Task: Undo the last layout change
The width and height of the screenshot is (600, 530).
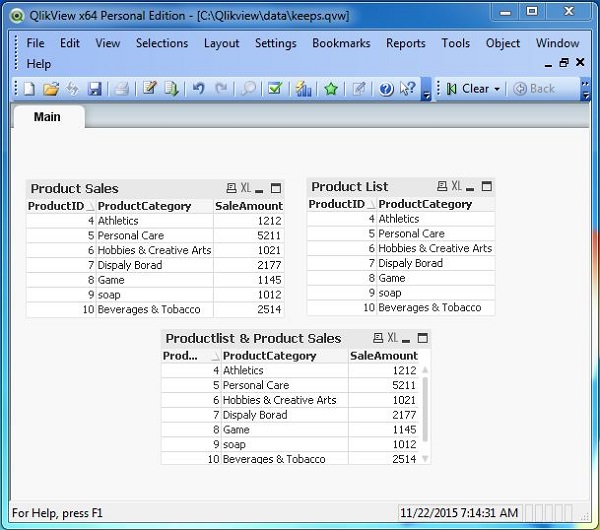Action: point(198,89)
